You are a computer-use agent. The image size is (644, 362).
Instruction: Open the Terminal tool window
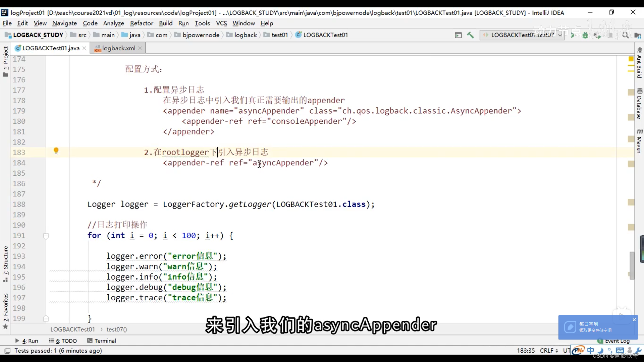(101, 341)
